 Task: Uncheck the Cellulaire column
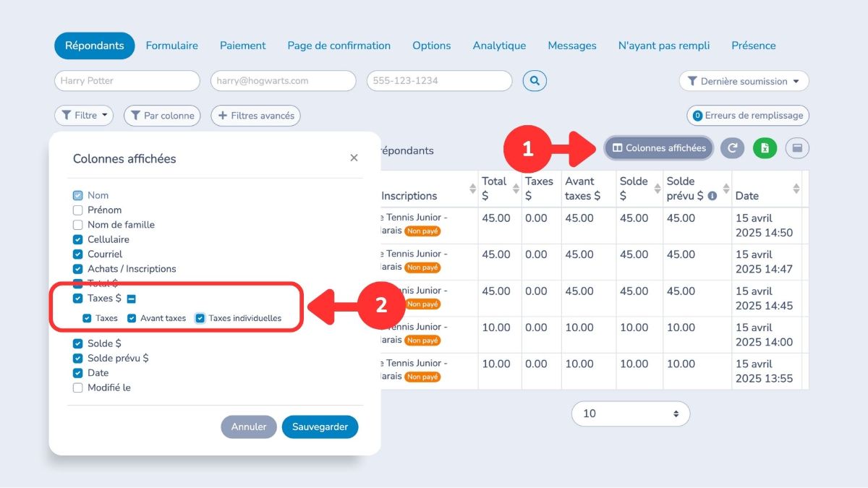(x=77, y=239)
